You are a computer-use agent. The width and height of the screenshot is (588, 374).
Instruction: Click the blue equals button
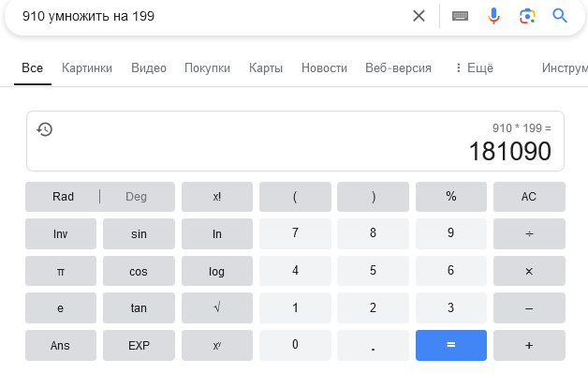[x=451, y=345]
